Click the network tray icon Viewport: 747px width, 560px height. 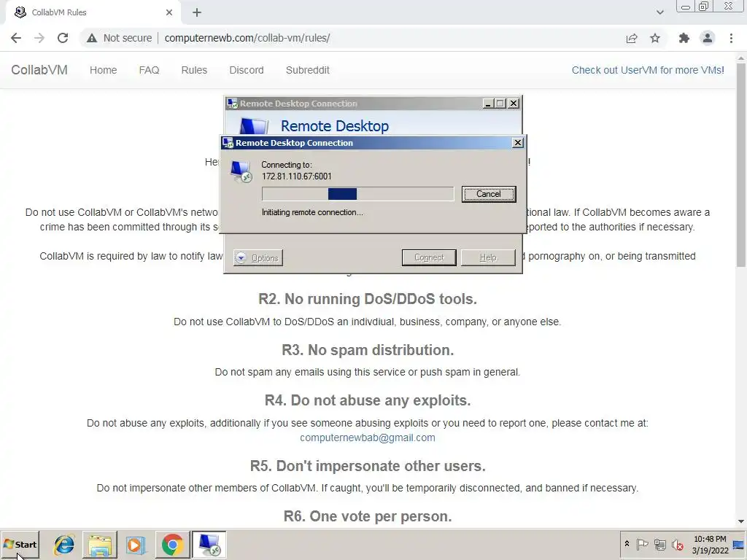tap(659, 544)
